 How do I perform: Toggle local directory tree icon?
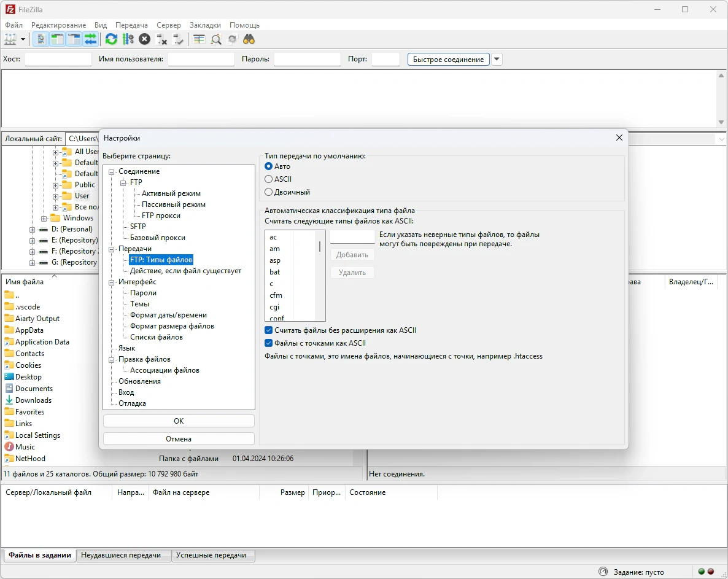[58, 39]
